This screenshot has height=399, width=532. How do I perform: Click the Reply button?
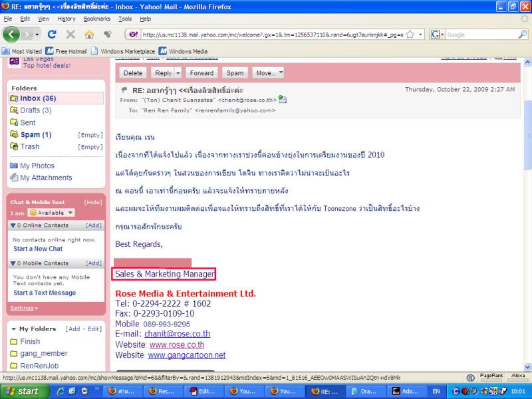163,72
